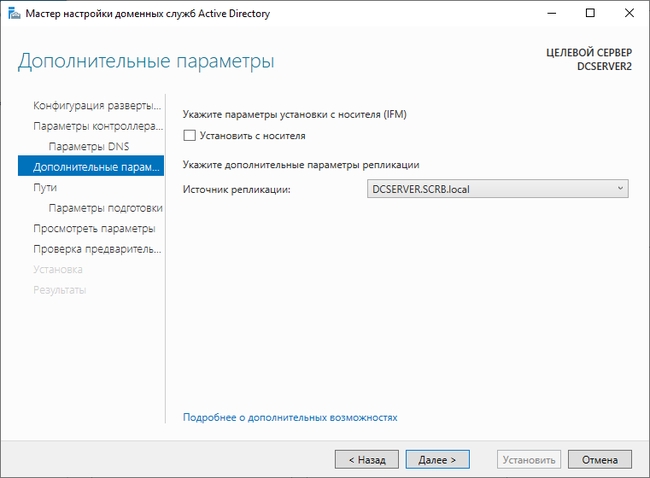Select 'Проверка предваритель...' step
The width and height of the screenshot is (650, 478).
click(97, 249)
